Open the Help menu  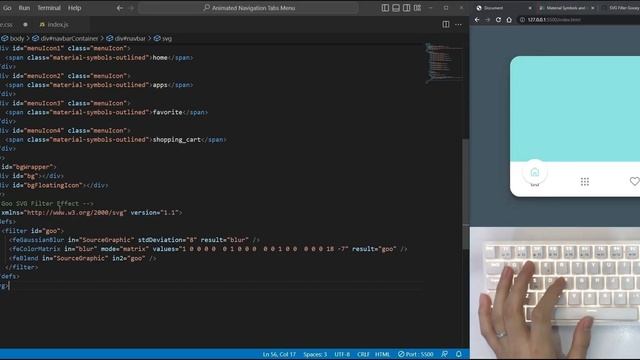tap(74, 8)
